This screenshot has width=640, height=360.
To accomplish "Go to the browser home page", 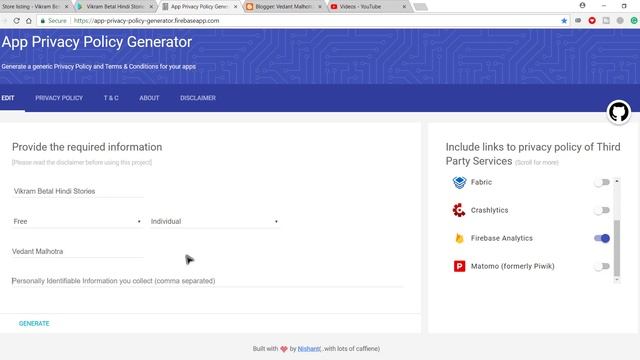I will [29, 20].
